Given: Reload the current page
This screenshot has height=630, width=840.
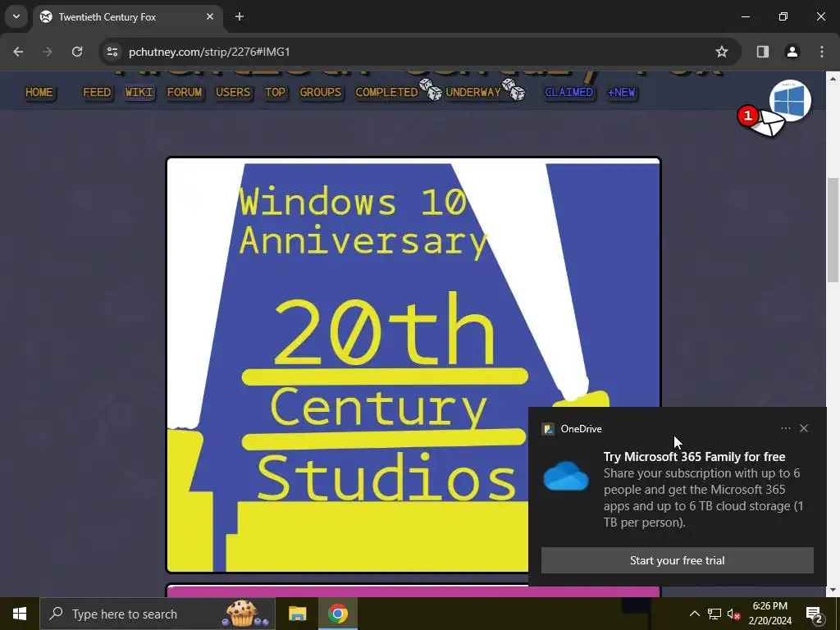Looking at the screenshot, I should point(77,52).
